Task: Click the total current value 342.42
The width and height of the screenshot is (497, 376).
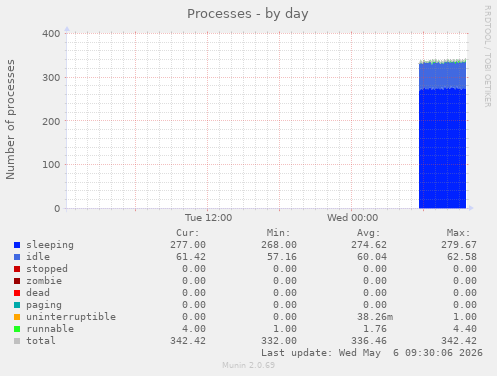Action: (x=188, y=341)
